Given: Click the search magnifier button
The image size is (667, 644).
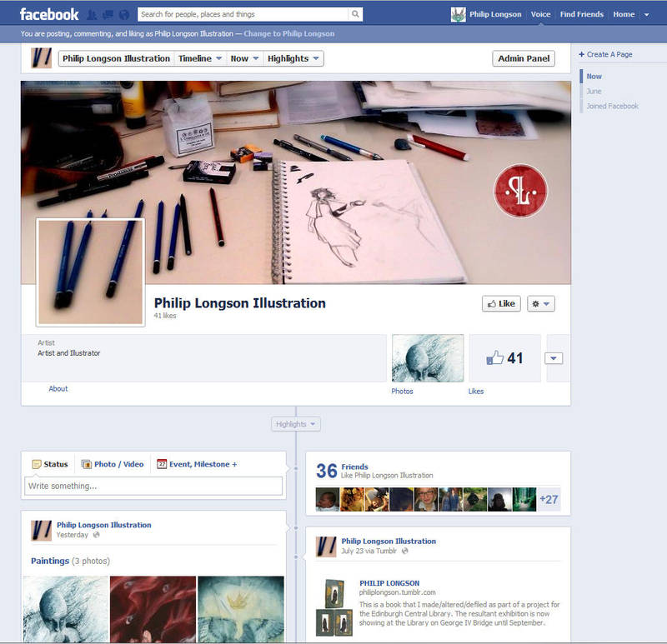Looking at the screenshot, I should [355, 14].
